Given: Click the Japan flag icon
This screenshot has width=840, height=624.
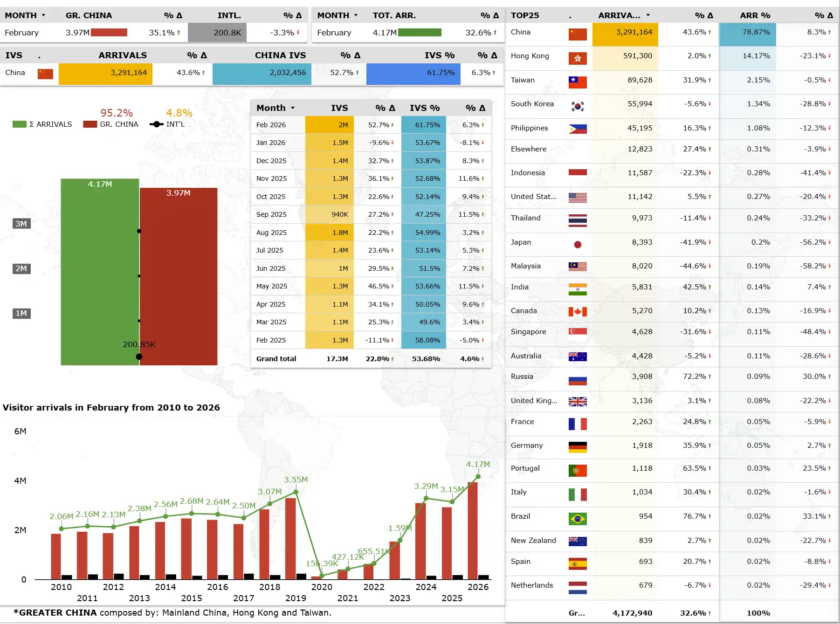Looking at the screenshot, I should (x=578, y=245).
